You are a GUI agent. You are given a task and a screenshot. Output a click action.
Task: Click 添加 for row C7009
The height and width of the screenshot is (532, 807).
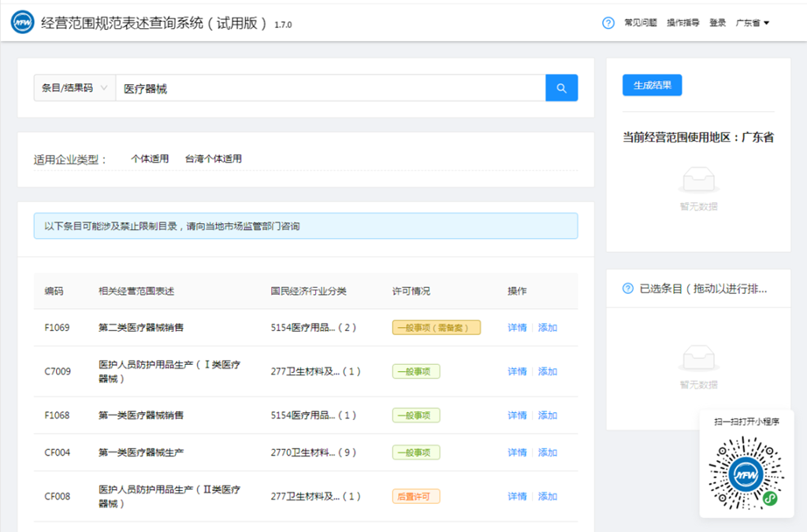548,371
